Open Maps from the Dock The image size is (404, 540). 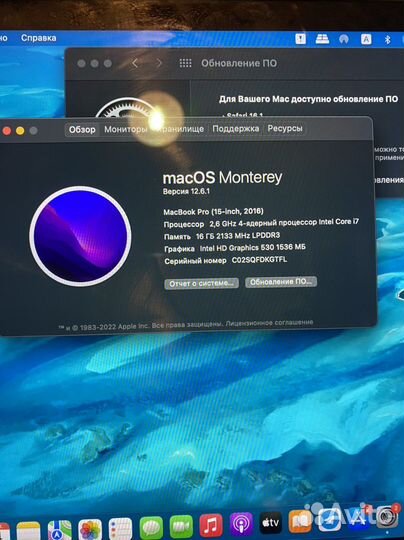pyautogui.click(x=59, y=530)
